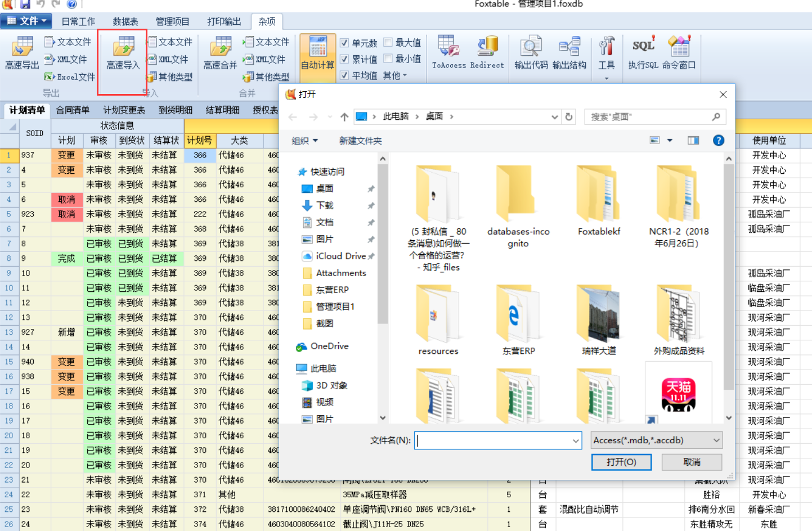Image resolution: width=812 pixels, height=531 pixels.
Task: Click the 输出代码 icon
Action: 531,53
